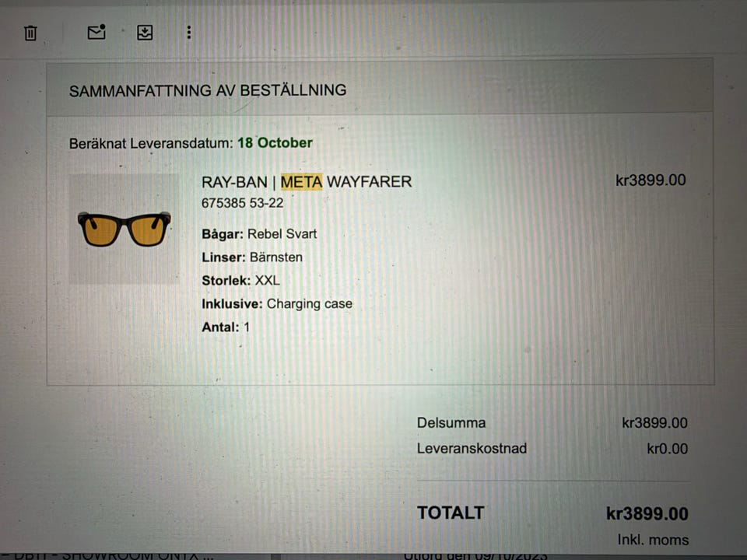Click the size line Storlek: XXL

pos(240,281)
